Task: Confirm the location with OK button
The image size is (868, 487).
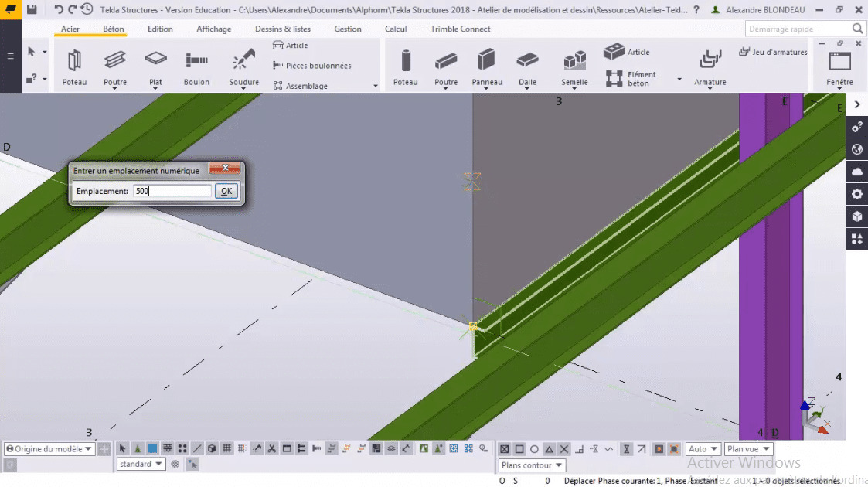Action: 226,191
